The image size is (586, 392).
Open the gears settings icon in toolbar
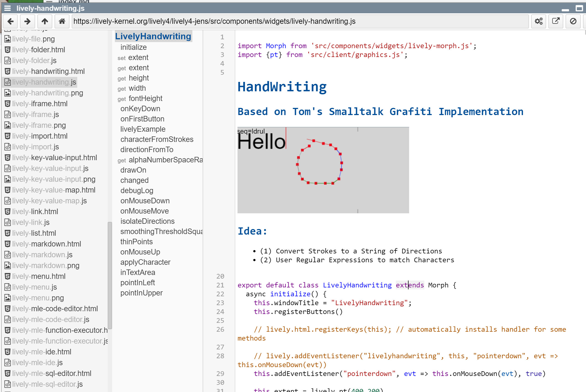click(x=538, y=21)
